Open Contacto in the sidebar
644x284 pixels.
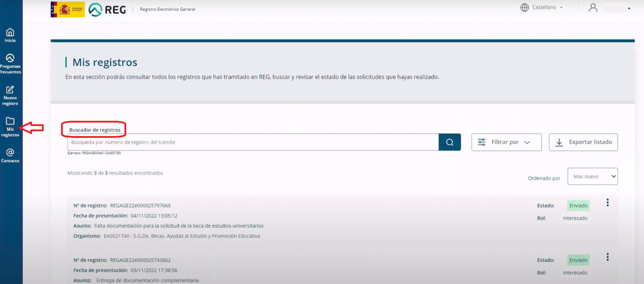[10, 155]
